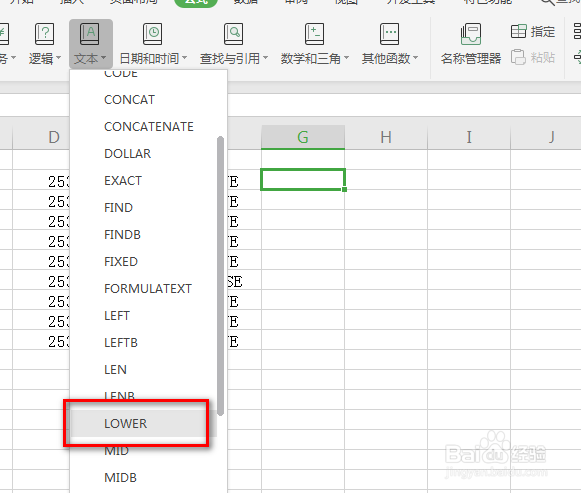Select the FORMULATEXT function
The width and height of the screenshot is (581, 493).
click(148, 289)
